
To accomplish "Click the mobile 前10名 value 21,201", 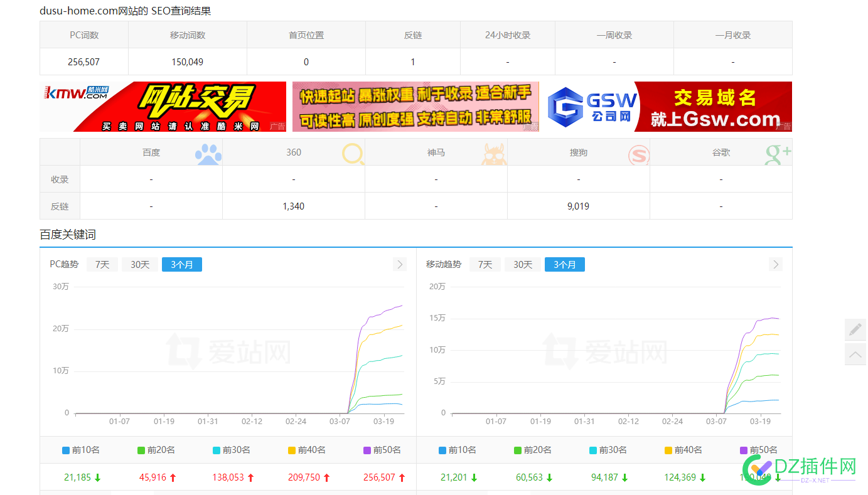I will [x=454, y=477].
